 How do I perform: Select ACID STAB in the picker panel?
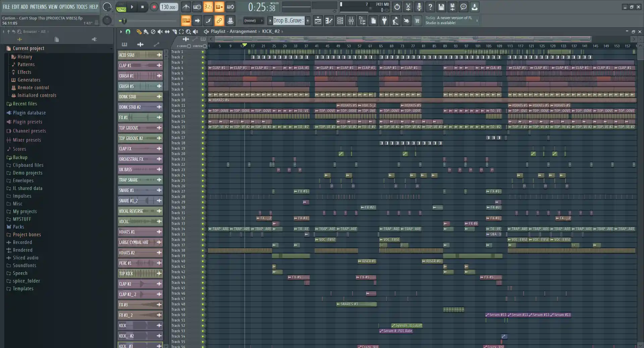(140, 55)
